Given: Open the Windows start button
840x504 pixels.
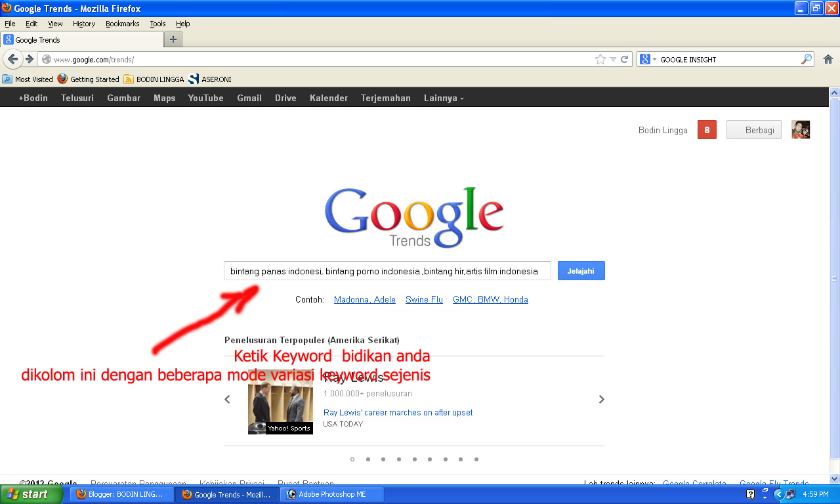Looking at the screenshot, I should coord(31,494).
